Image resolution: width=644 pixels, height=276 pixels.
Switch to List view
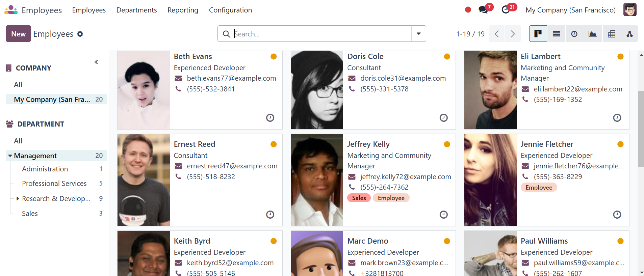556,34
